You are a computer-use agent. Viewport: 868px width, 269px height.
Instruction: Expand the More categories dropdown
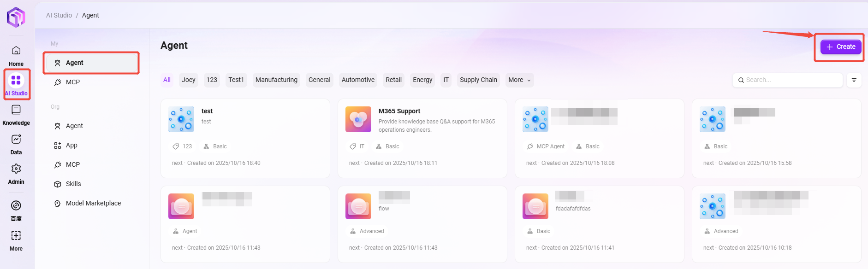point(519,80)
